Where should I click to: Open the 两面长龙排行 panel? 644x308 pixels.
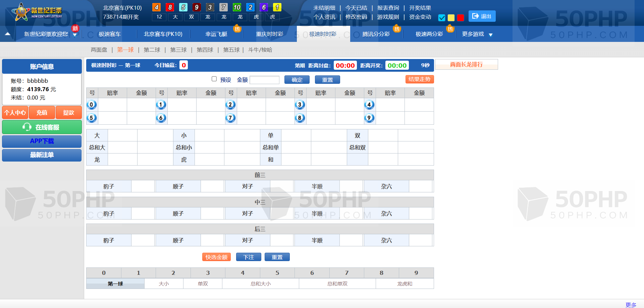click(x=466, y=64)
